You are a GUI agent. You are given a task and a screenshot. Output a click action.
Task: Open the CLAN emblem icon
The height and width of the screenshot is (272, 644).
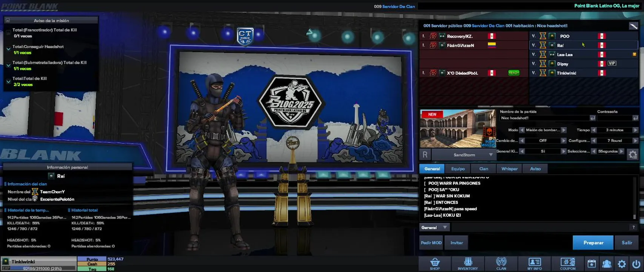[x=501, y=263]
